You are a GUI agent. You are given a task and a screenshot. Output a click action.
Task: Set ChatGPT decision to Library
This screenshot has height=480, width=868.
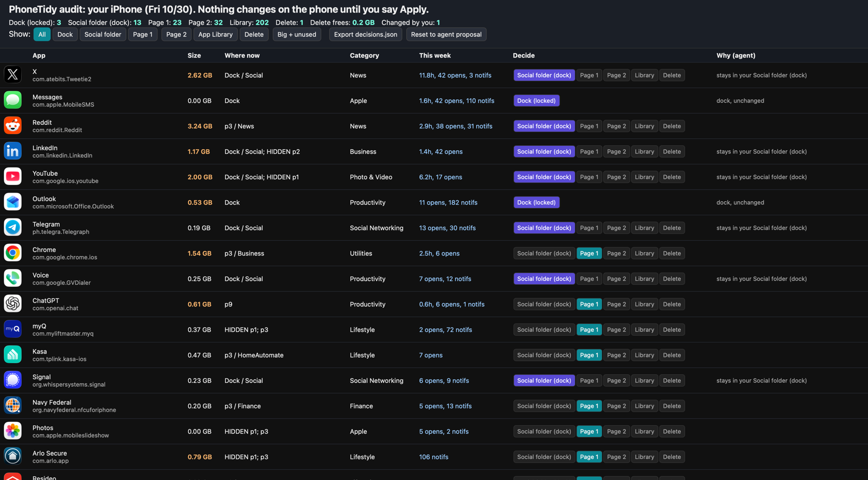(644, 304)
